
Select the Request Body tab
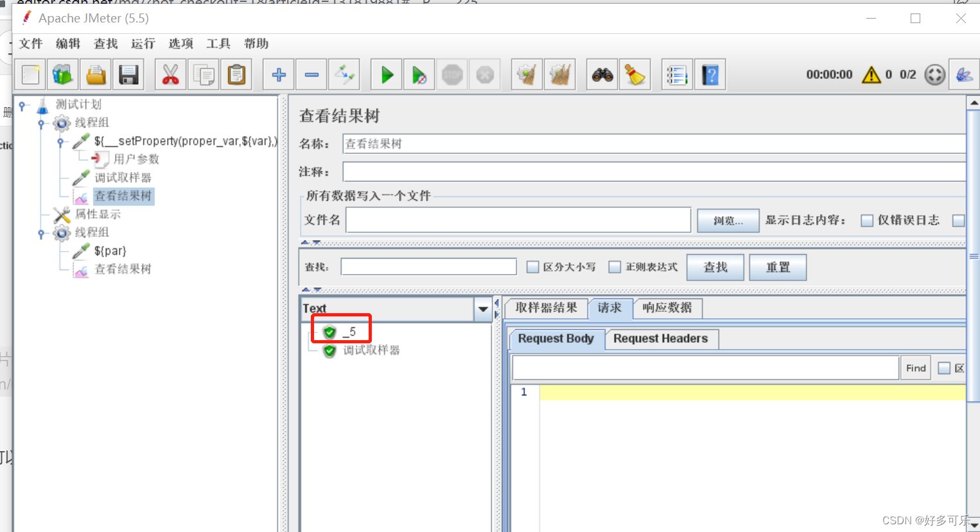point(556,339)
